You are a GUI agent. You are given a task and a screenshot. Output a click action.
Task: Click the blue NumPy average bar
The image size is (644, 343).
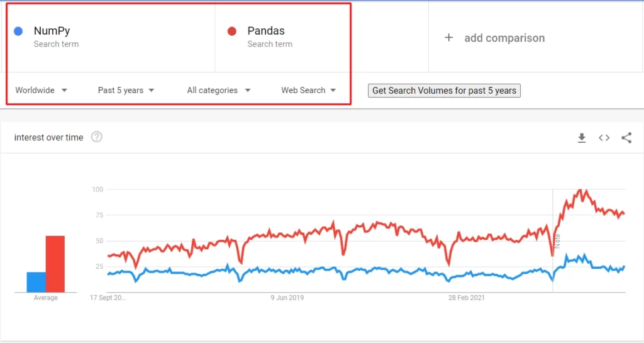[36, 282]
